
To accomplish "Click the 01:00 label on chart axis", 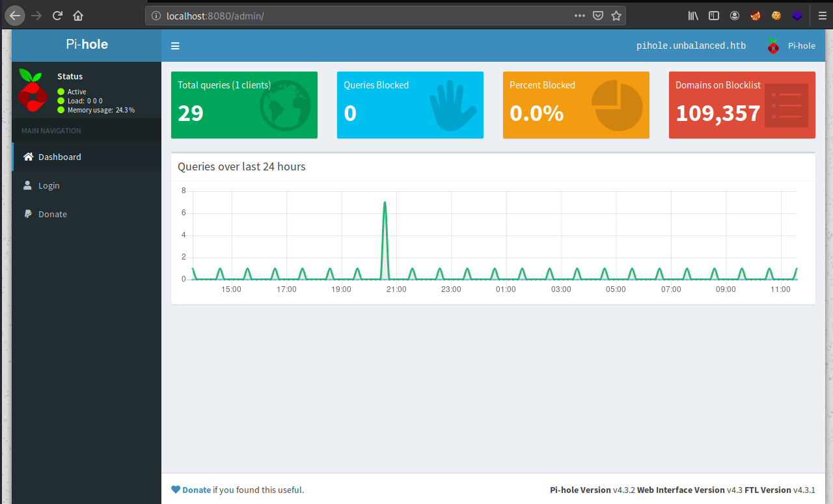I will point(506,289).
